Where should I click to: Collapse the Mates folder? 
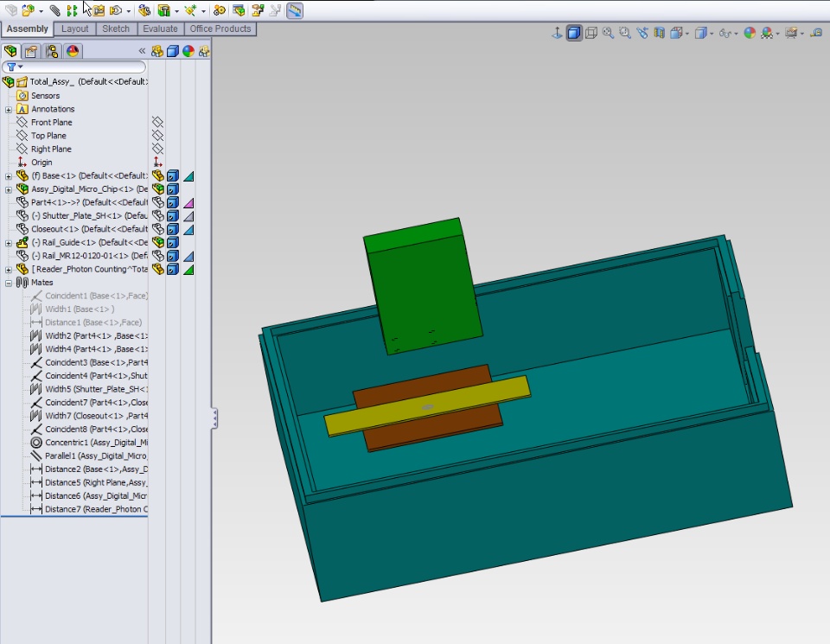coord(9,283)
